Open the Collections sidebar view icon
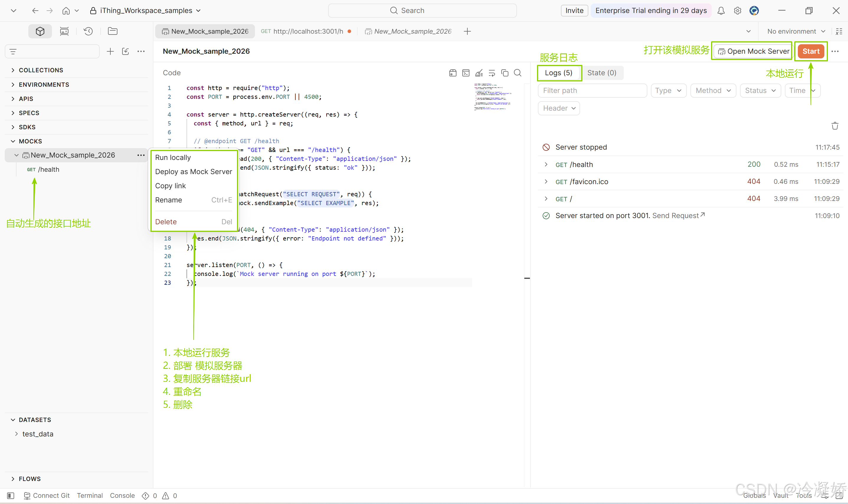This screenshot has width=848, height=504. [x=40, y=31]
